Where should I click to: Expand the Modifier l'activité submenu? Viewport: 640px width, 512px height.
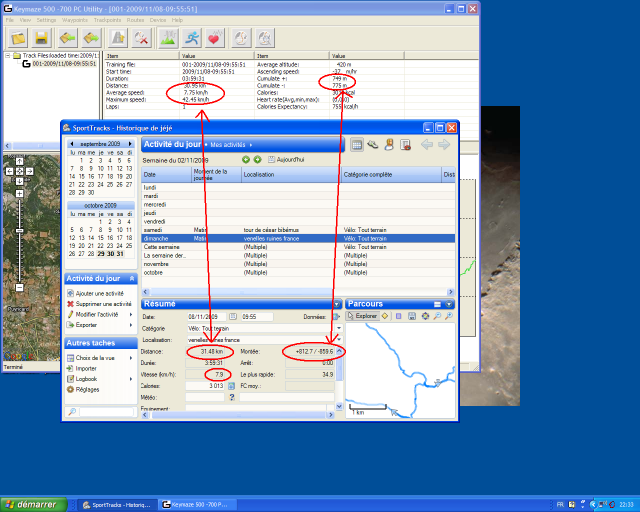(x=131, y=314)
